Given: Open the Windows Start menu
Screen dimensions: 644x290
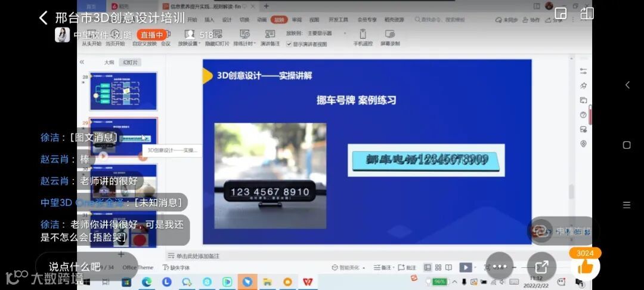Looking at the screenshot, I should click(86, 282).
